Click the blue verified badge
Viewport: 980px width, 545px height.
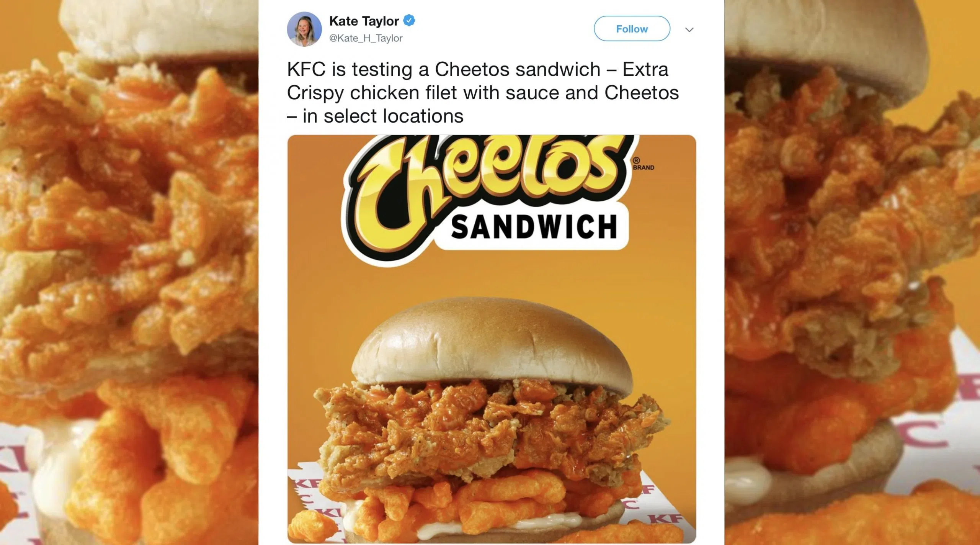point(409,20)
